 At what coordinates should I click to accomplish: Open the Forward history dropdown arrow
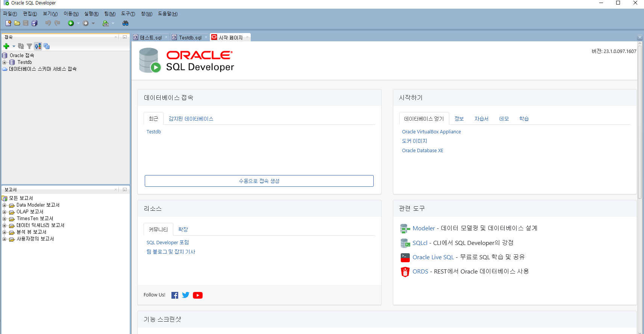93,23
